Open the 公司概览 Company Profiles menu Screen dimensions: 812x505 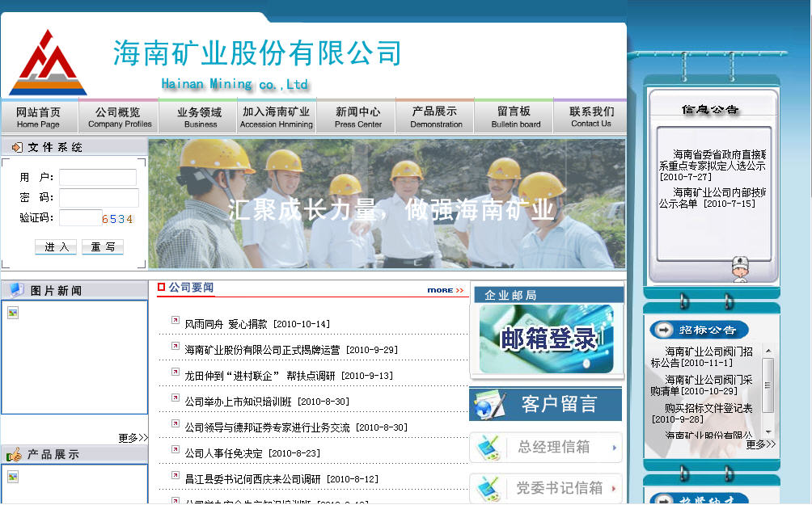(x=119, y=117)
